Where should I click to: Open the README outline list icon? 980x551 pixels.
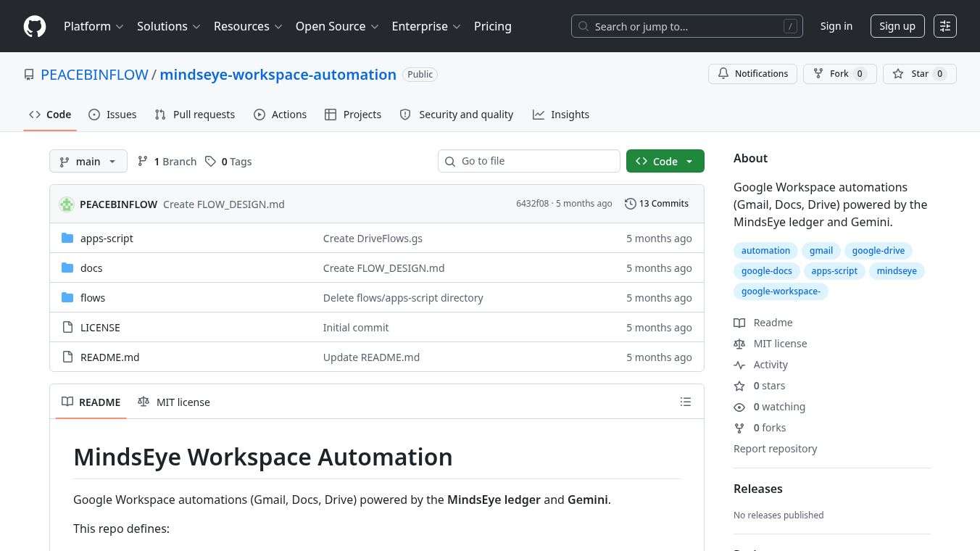[685, 402]
